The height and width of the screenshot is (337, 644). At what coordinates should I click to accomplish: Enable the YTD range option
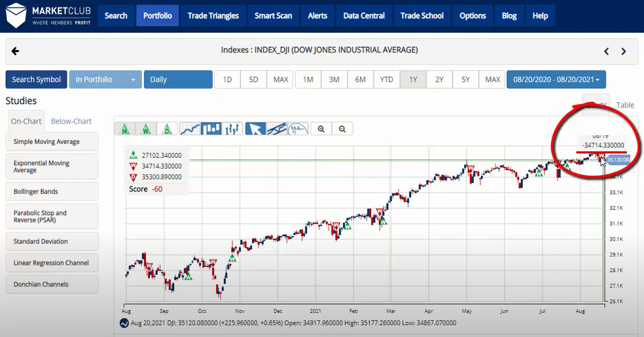coord(387,79)
